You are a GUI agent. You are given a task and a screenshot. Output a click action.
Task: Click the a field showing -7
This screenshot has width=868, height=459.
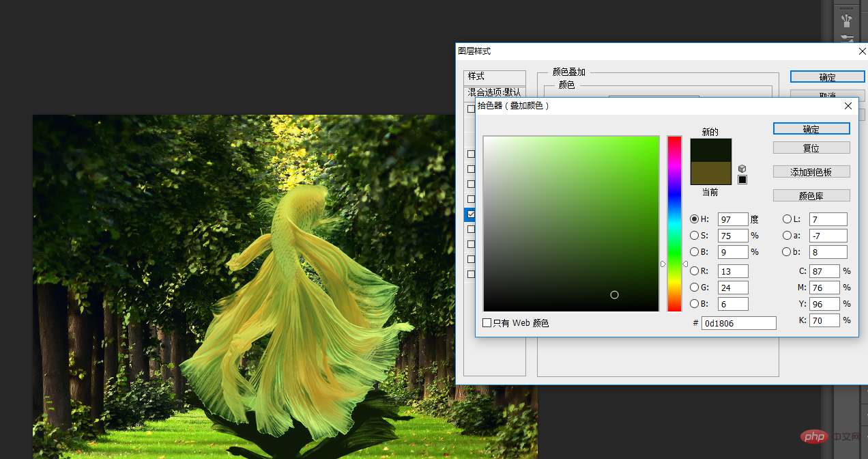(x=828, y=236)
